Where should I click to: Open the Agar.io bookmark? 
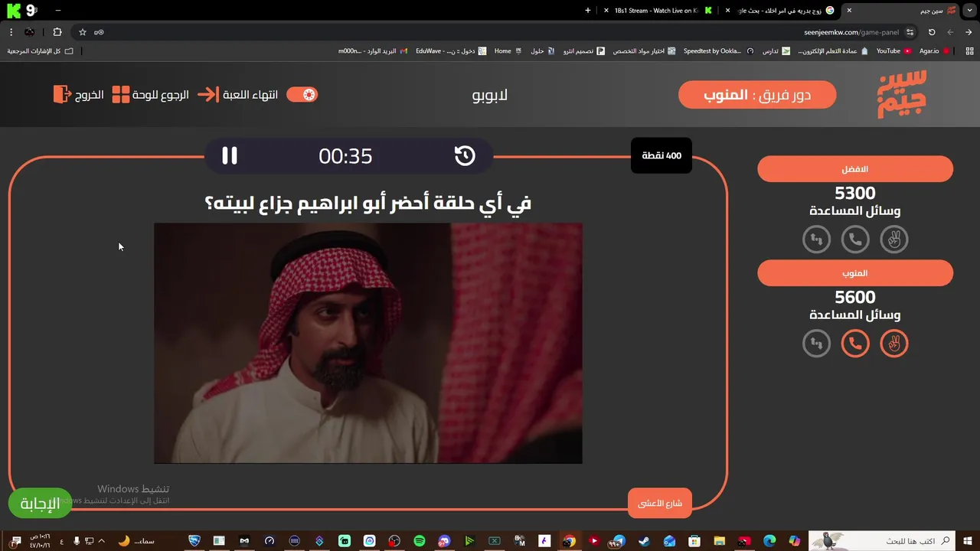click(x=934, y=51)
